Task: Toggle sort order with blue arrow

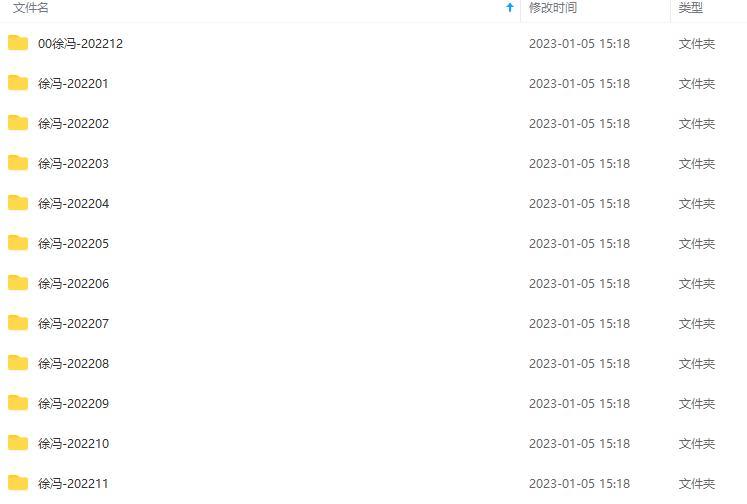Action: click(x=510, y=8)
